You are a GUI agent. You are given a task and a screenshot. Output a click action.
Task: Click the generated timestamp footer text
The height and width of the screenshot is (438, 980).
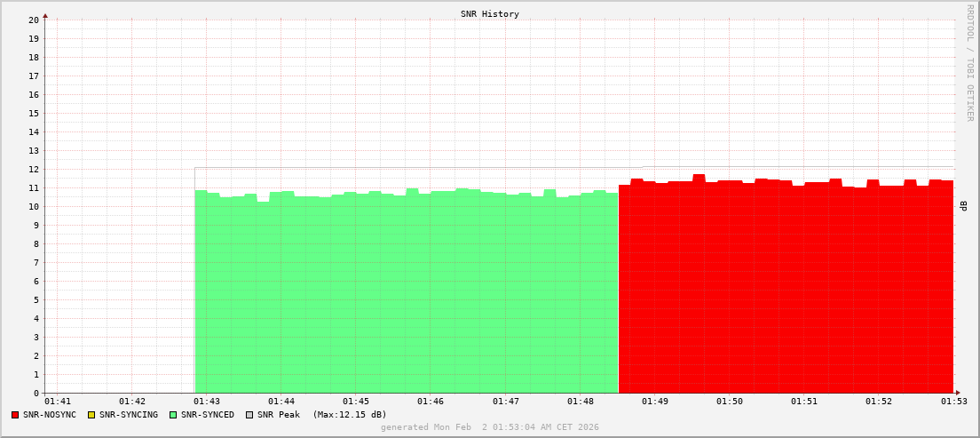[490, 427]
